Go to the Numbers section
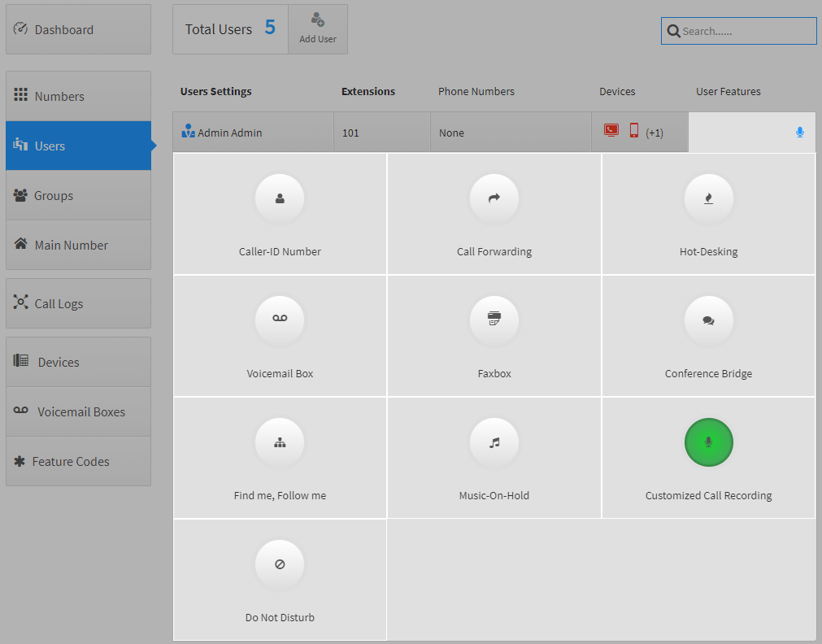Image resolution: width=822 pixels, height=644 pixels. (x=78, y=96)
